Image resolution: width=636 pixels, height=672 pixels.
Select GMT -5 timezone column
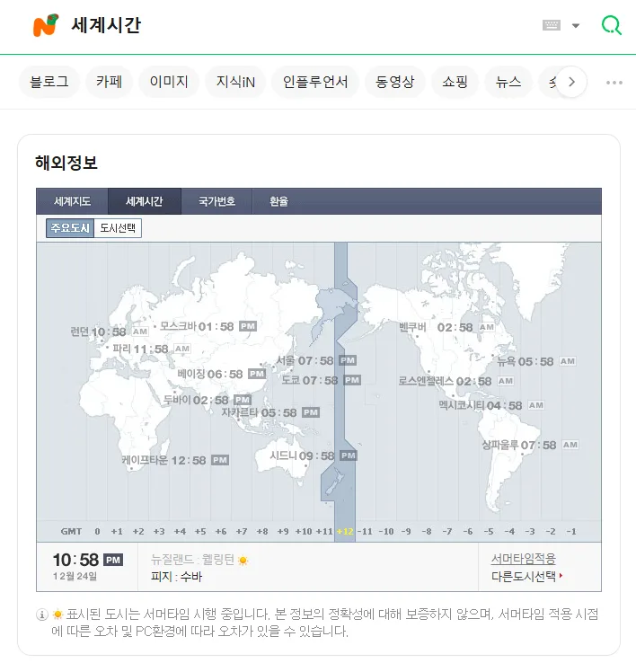[x=489, y=532]
